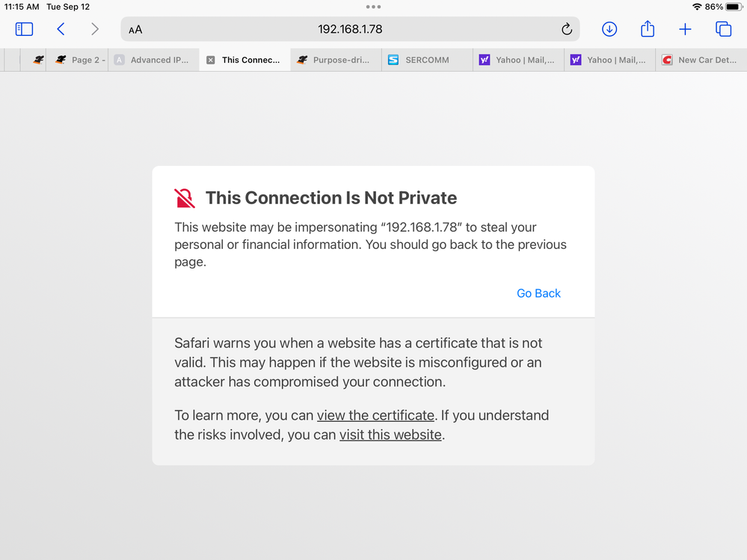Add a new tab with plus icon
This screenshot has width=747, height=560.
[685, 29]
